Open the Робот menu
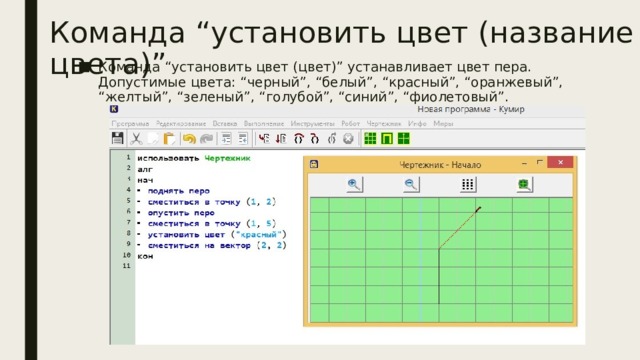Image resolution: width=640 pixels, height=360 pixels. [x=351, y=123]
